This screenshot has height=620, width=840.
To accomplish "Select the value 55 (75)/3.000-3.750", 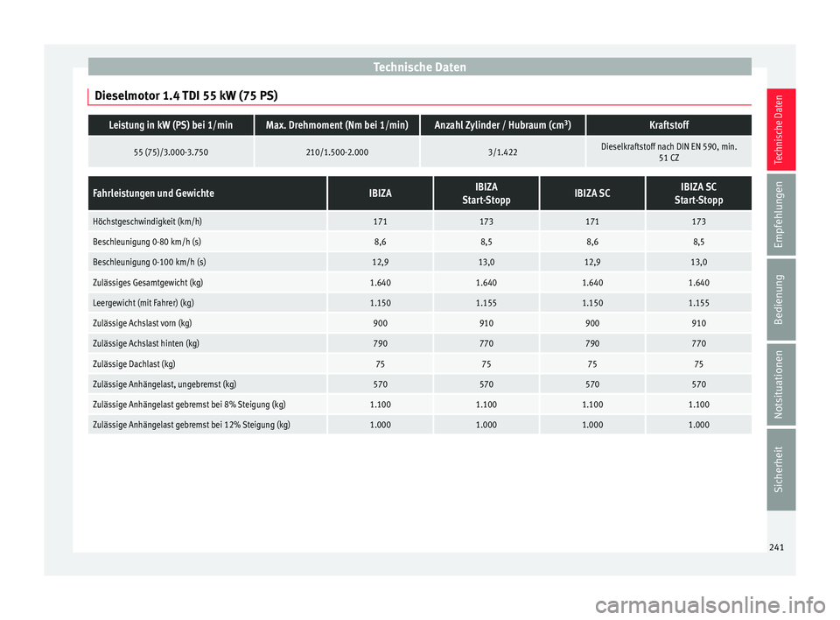I will coord(171,152).
